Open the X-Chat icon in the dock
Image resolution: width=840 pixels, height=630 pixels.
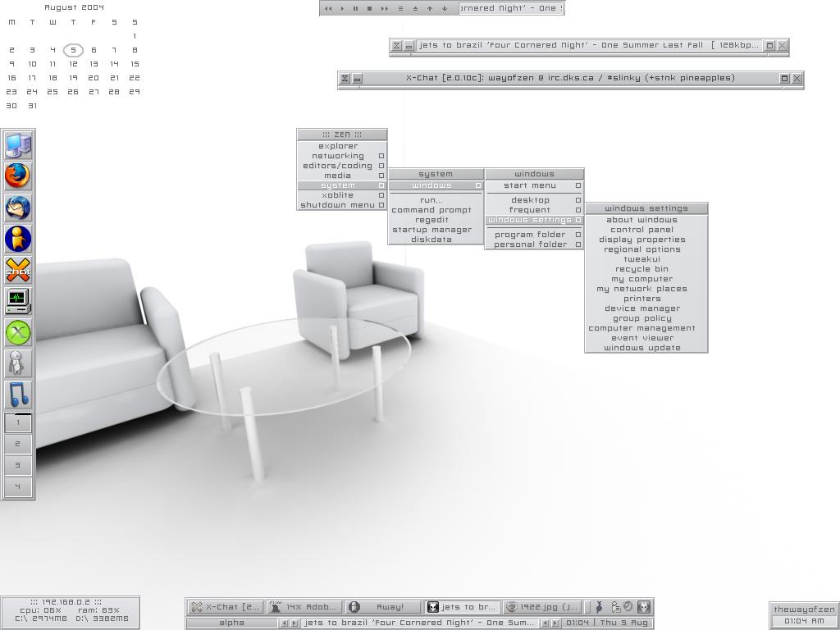click(x=18, y=270)
